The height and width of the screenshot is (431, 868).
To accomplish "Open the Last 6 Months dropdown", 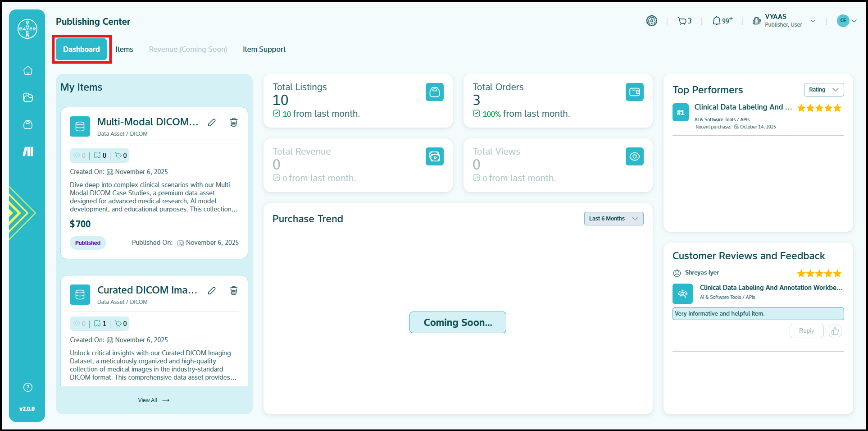I will coord(614,219).
